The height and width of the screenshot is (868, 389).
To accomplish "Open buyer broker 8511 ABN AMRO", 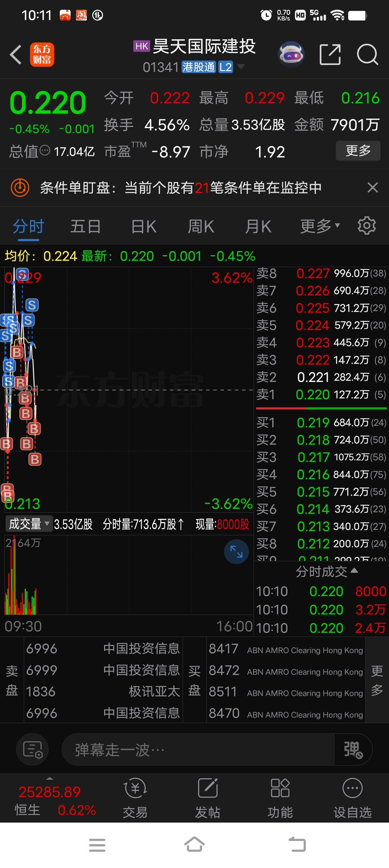I will tap(286, 692).
